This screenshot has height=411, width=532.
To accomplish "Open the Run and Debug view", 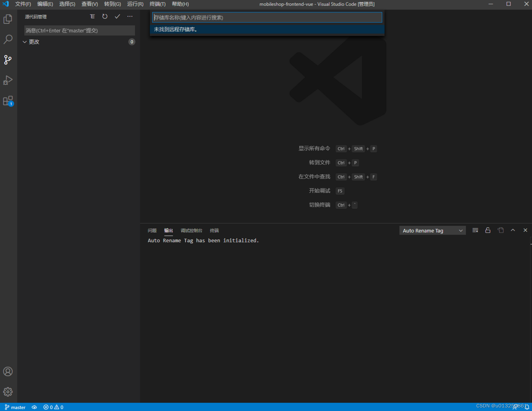I will coord(8,80).
